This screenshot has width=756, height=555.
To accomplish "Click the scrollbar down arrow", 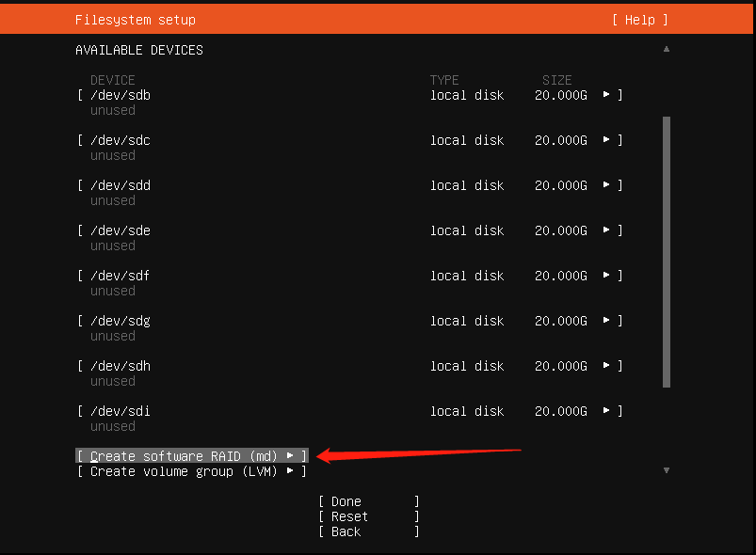I will click(x=666, y=468).
